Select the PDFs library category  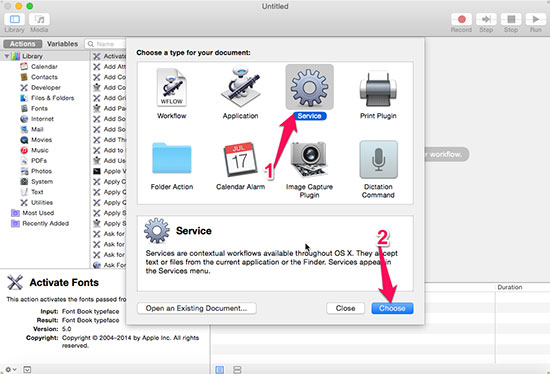pyautogui.click(x=39, y=161)
